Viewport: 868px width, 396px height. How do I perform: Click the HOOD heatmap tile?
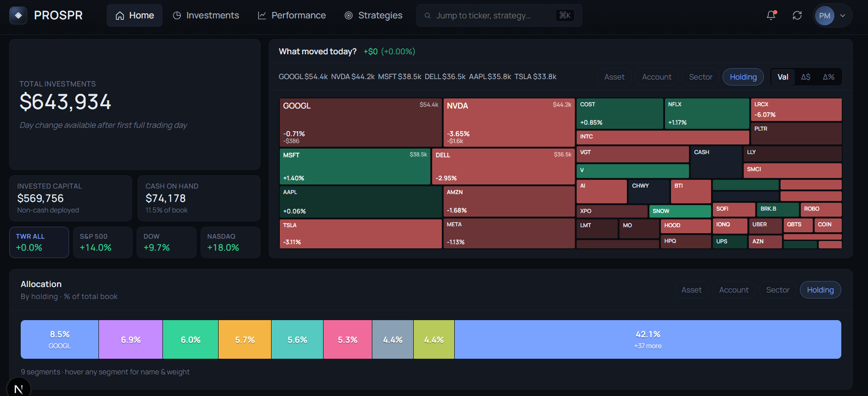(686, 226)
